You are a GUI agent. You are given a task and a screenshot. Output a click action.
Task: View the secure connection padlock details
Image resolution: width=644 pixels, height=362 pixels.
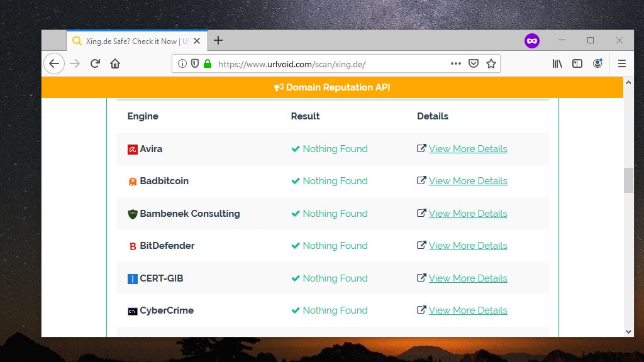pos(208,63)
